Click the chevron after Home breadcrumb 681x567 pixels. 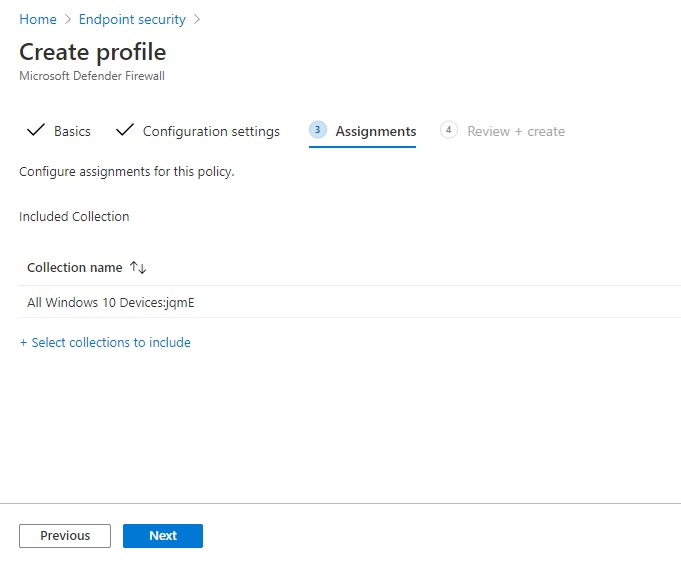[x=68, y=19]
